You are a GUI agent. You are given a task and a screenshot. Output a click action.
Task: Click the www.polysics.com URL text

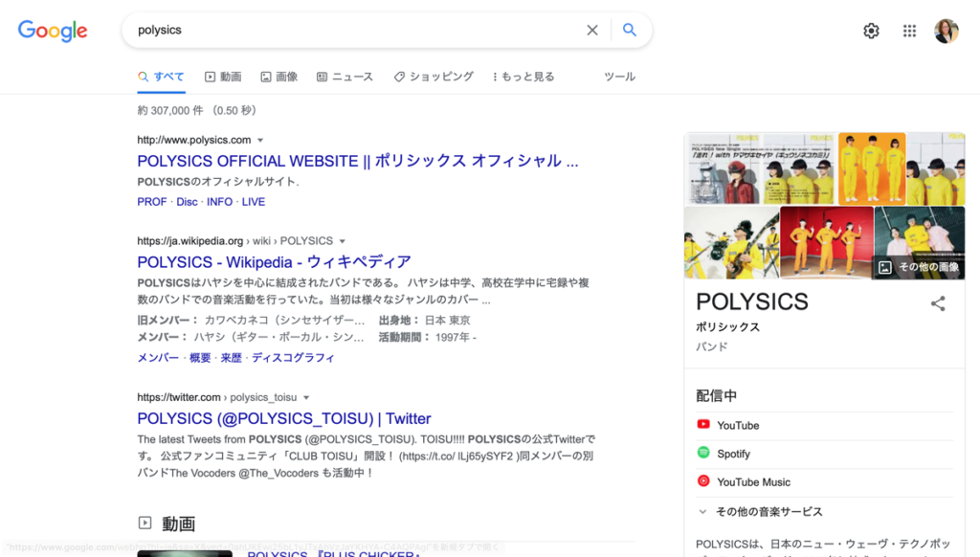coord(193,140)
